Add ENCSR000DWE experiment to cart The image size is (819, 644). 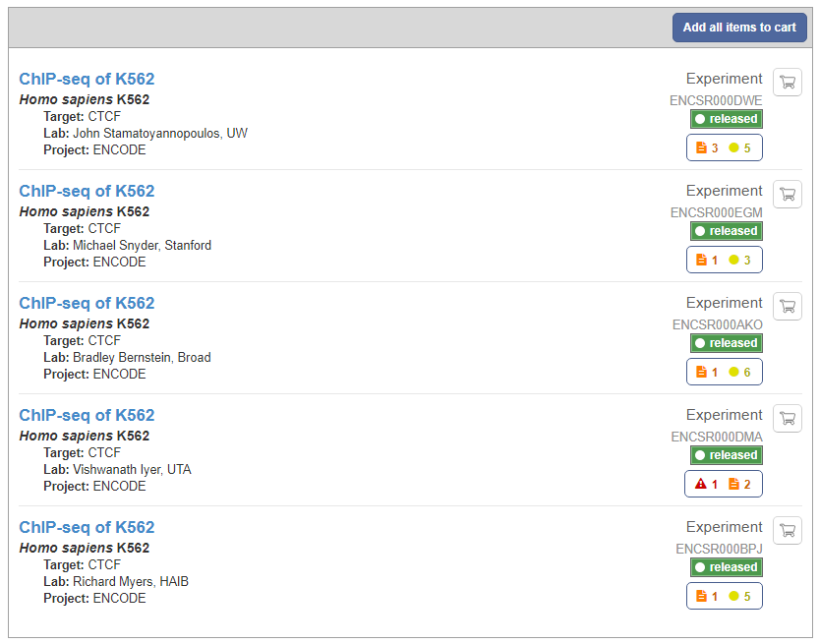pos(788,83)
